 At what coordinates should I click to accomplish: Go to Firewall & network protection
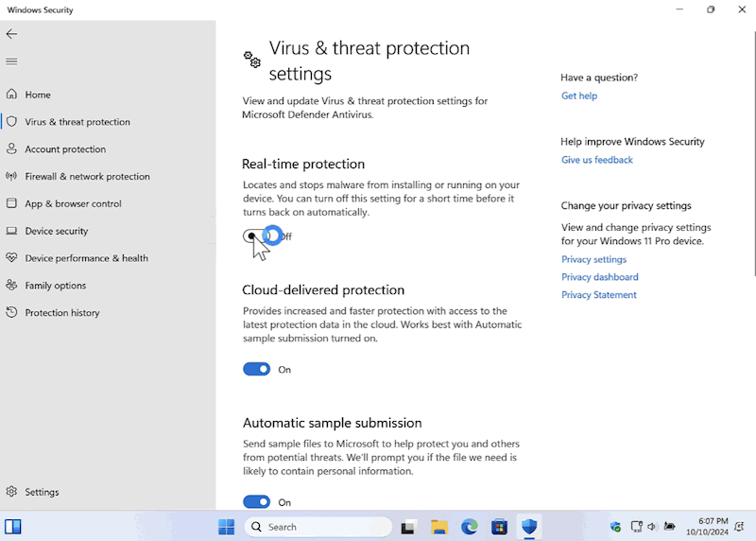pos(108,176)
